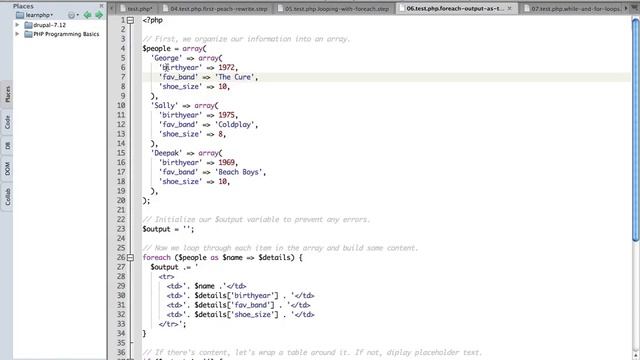
Task: Switch to the Collab side tab
Action: [x=7, y=197]
